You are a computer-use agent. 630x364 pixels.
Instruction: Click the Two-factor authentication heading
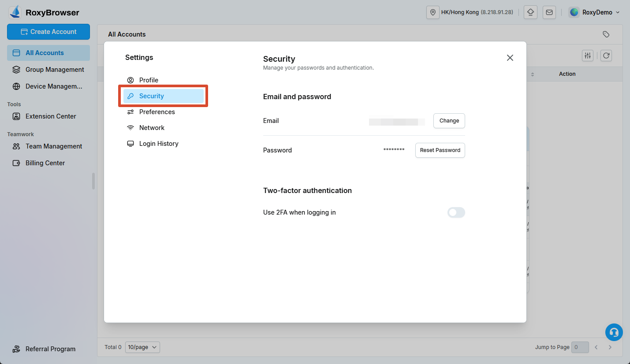307,191
